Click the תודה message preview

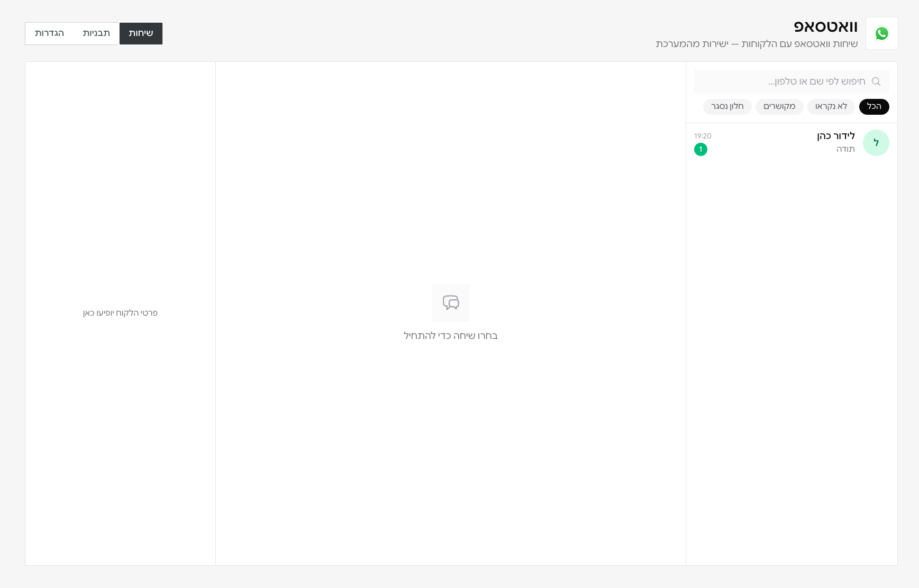845,149
